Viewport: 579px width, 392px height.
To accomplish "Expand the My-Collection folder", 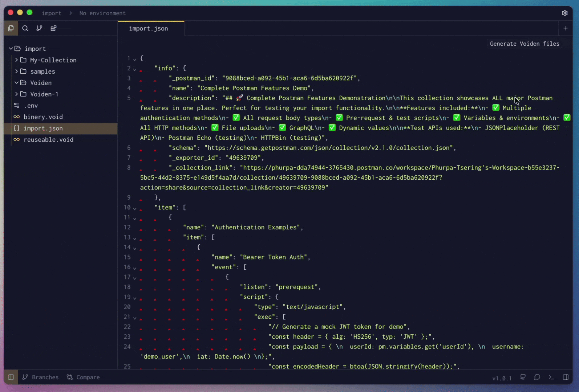I will [17, 60].
